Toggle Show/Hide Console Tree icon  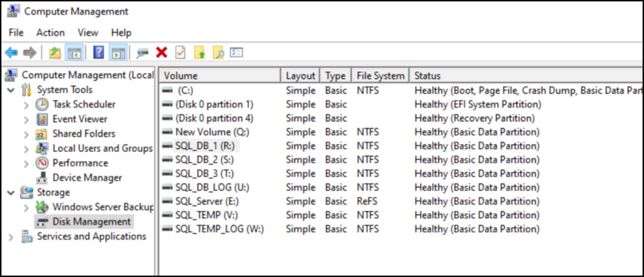pos(74,52)
